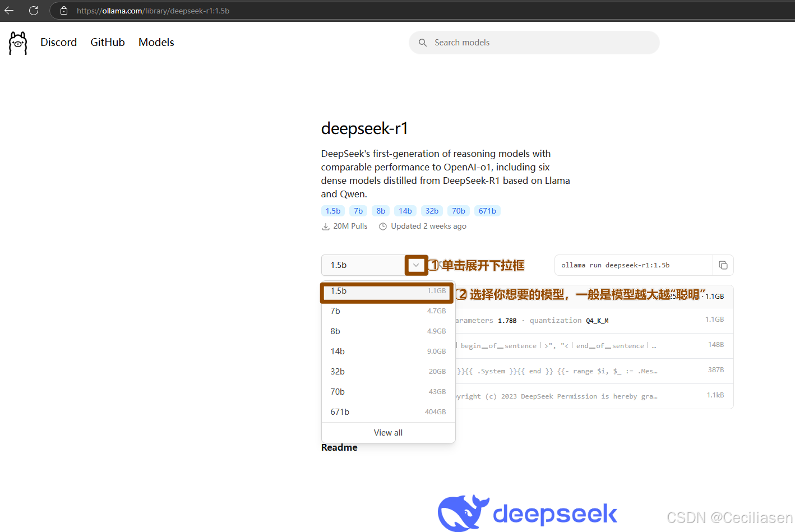Click the 70b tag badge
This screenshot has height=532, width=795.
[x=459, y=211]
